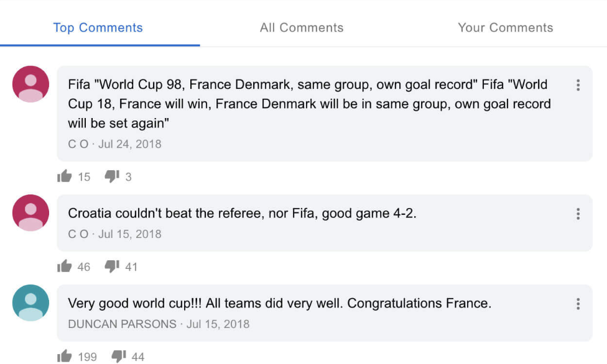The height and width of the screenshot is (364, 607).
Task: Click C O avatar on first comment
Action: (x=30, y=84)
